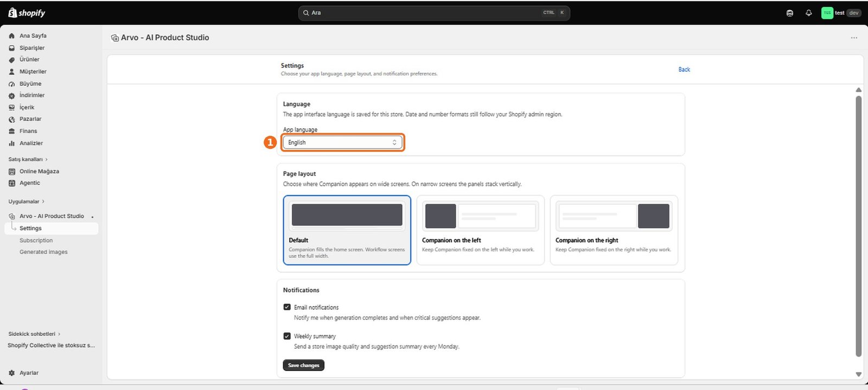Open the Sidekick icon in top bar

(790, 13)
